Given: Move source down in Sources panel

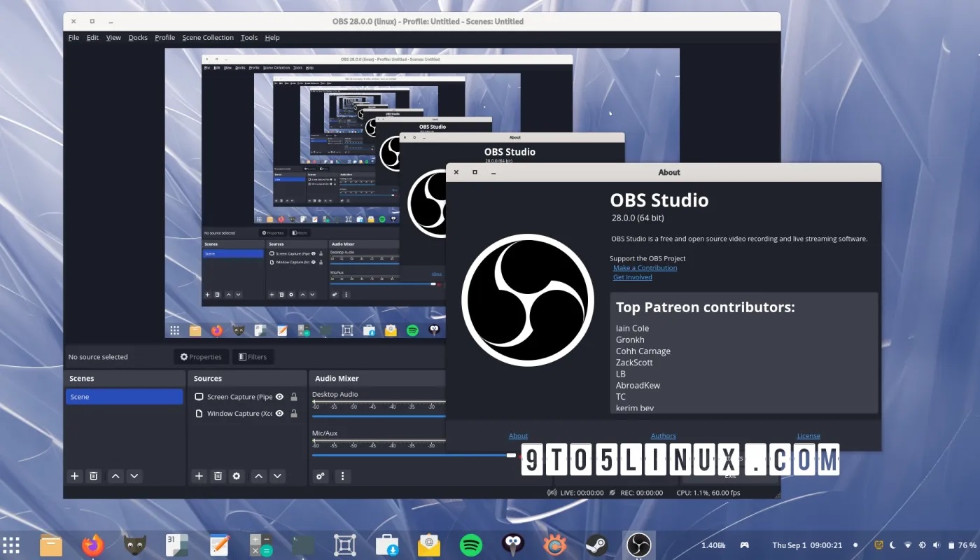Looking at the screenshot, I should click(x=278, y=476).
